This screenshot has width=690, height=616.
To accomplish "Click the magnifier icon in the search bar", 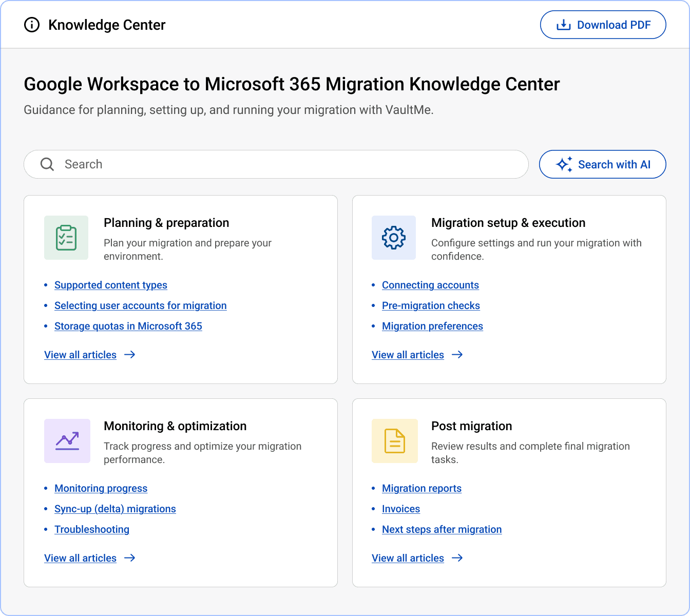I will tap(47, 164).
